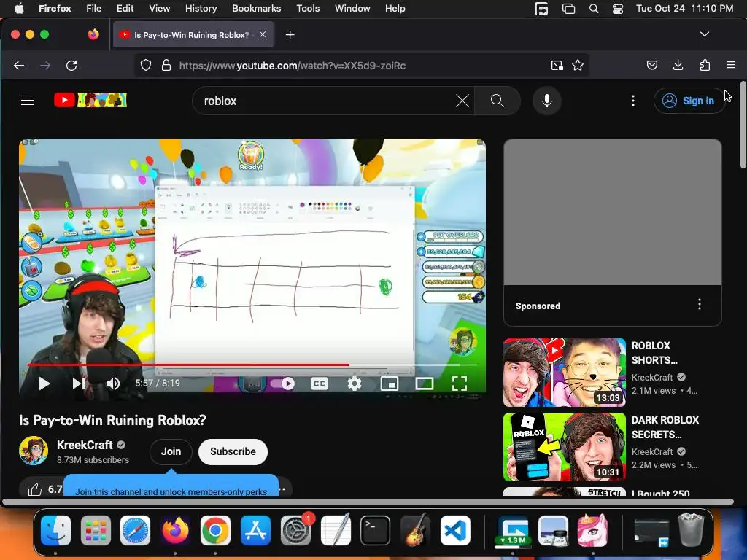Open the History menu
Image resolution: width=747 pixels, height=560 pixels.
click(x=201, y=8)
